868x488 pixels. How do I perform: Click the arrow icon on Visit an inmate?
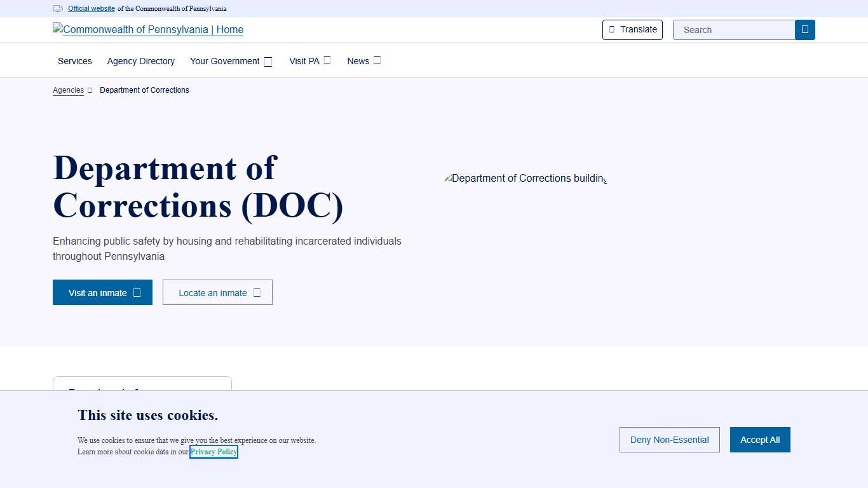click(x=137, y=293)
